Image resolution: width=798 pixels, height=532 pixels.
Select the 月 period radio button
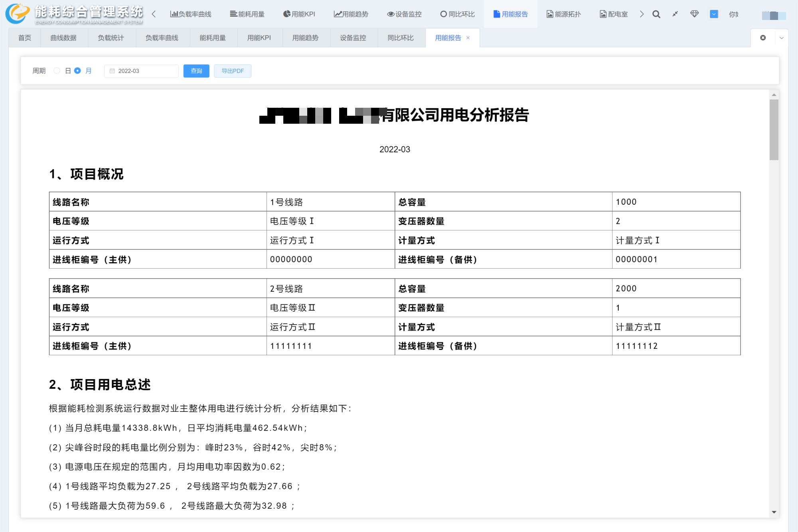coord(78,71)
